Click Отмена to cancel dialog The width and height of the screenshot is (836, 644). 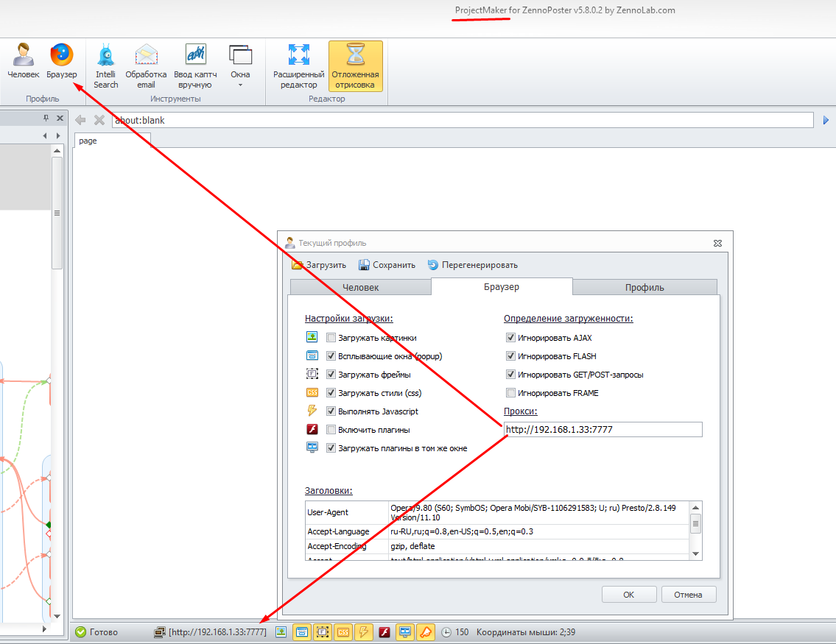688,595
